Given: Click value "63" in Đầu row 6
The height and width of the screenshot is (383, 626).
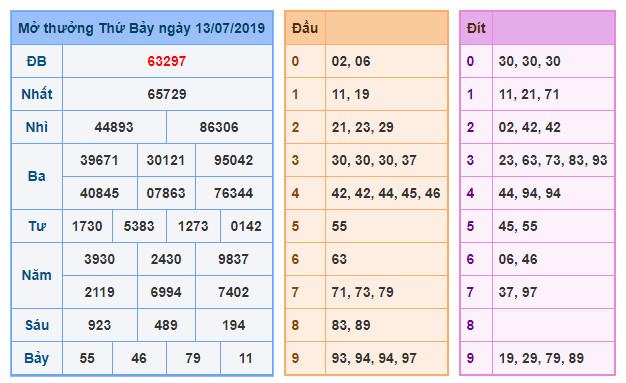Looking at the screenshot, I should (339, 259).
